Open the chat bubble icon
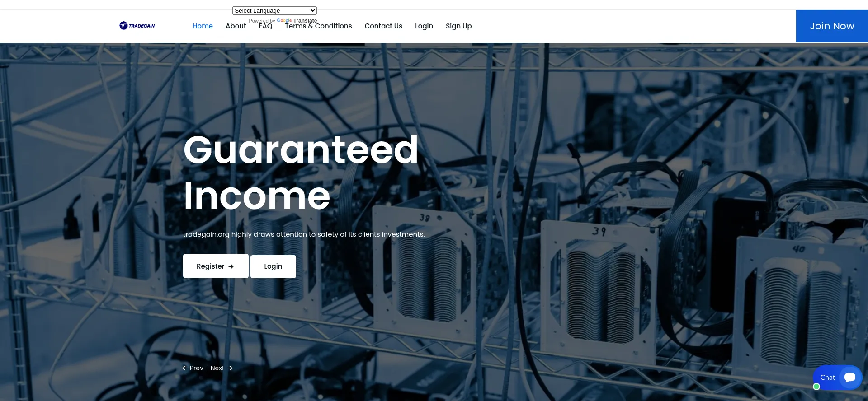Image resolution: width=868 pixels, height=401 pixels. 850,378
